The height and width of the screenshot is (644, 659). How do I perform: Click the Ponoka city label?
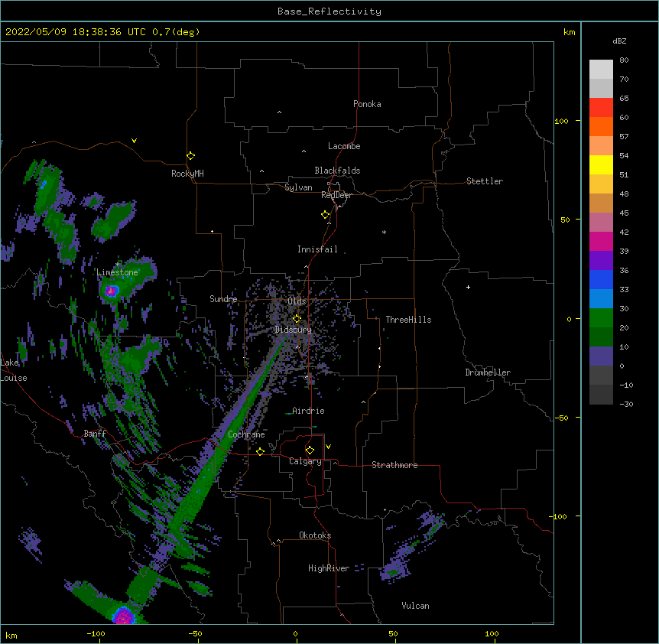click(367, 104)
